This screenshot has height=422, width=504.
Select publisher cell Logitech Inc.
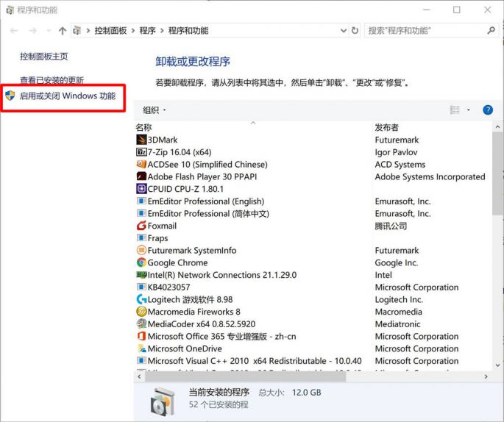point(399,299)
